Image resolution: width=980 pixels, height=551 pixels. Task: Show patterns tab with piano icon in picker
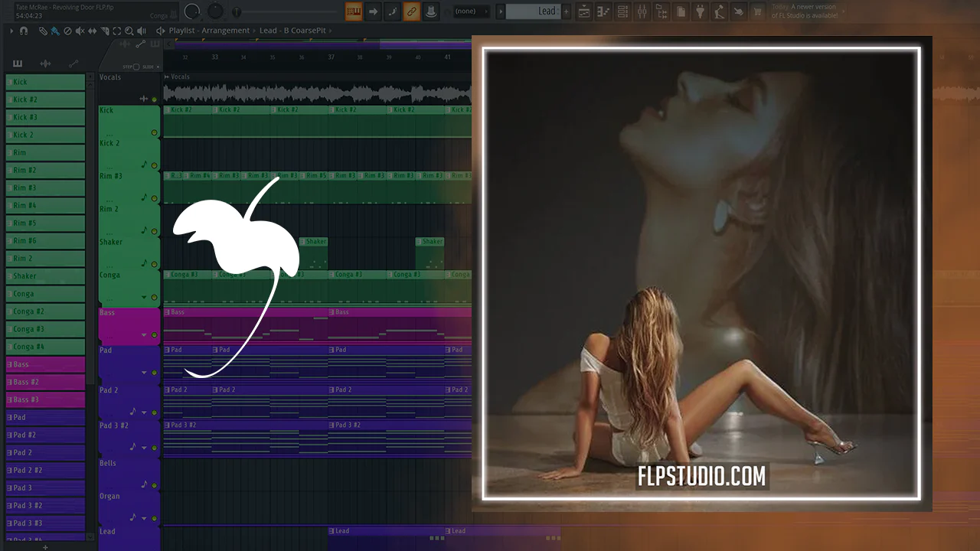18,64
